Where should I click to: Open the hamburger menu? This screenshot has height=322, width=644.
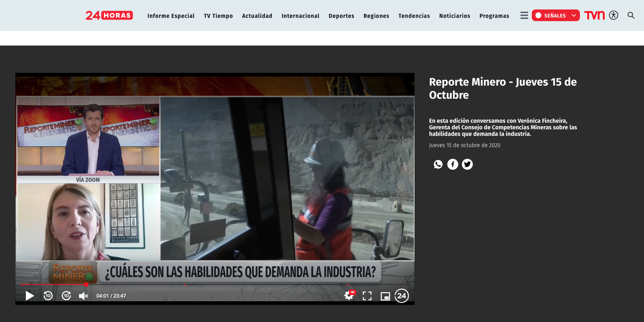click(x=524, y=15)
